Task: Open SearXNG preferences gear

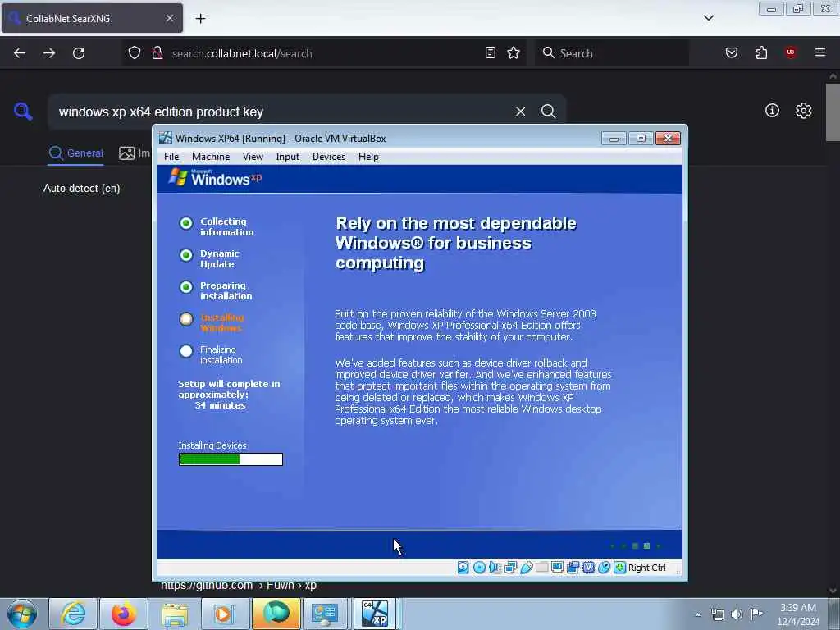Action: tap(803, 111)
